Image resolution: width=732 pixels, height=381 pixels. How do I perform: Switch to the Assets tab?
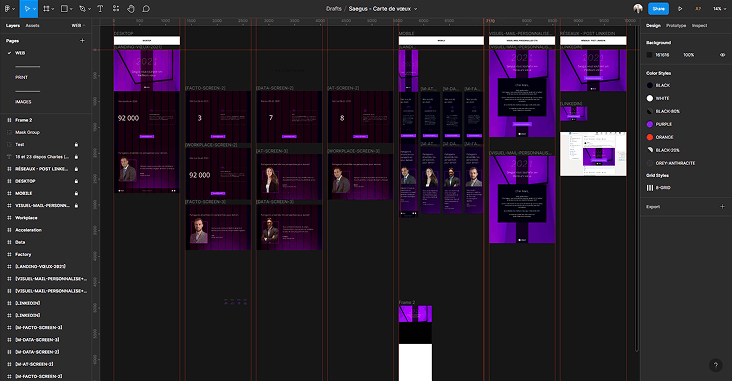(32, 25)
